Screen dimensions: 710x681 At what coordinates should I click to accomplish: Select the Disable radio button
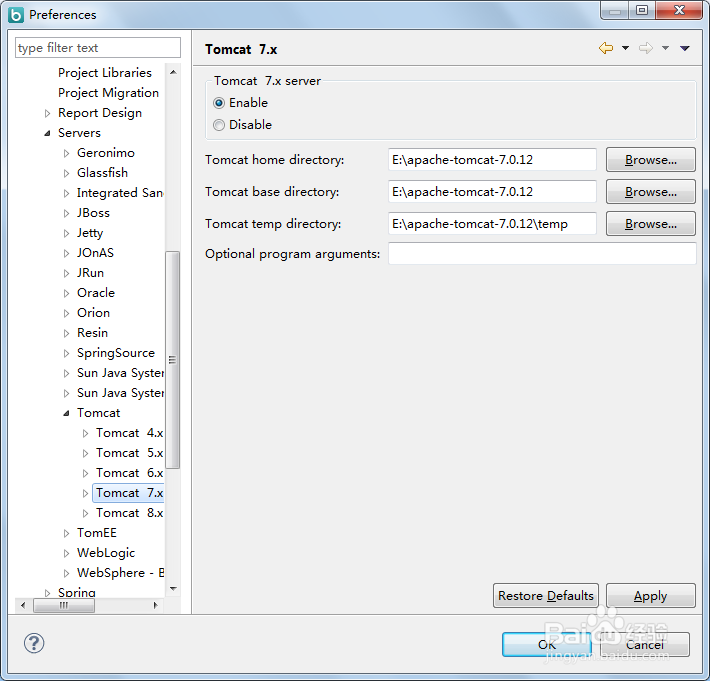point(219,125)
